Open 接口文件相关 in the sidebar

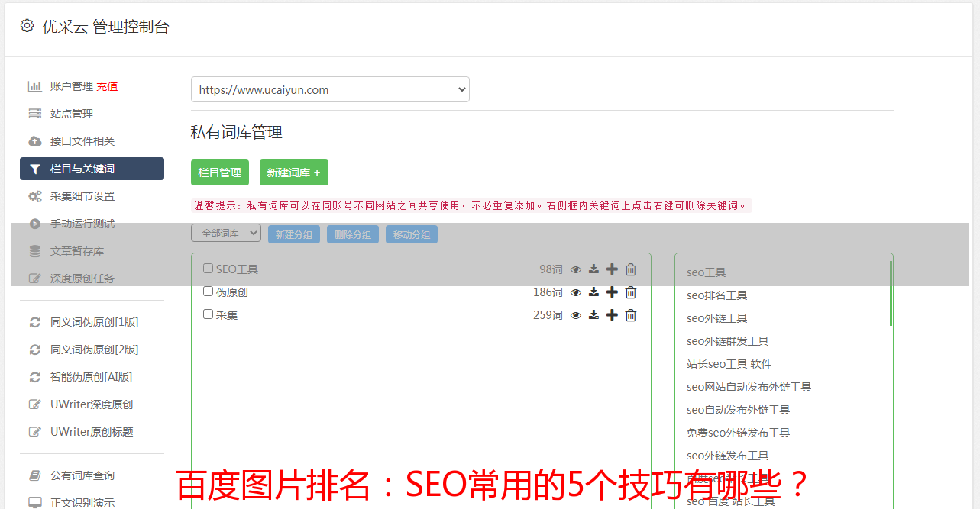pos(82,141)
